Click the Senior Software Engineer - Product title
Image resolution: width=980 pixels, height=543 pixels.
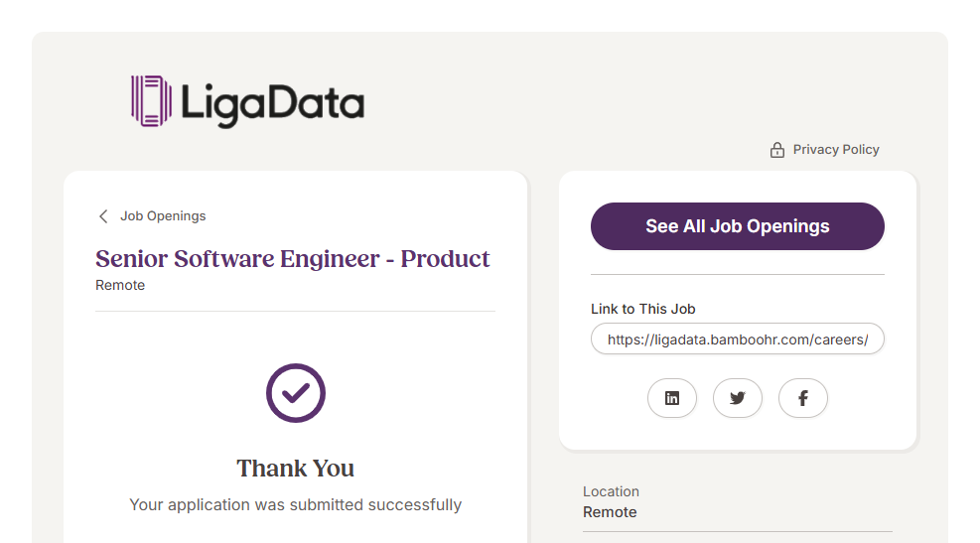point(293,259)
